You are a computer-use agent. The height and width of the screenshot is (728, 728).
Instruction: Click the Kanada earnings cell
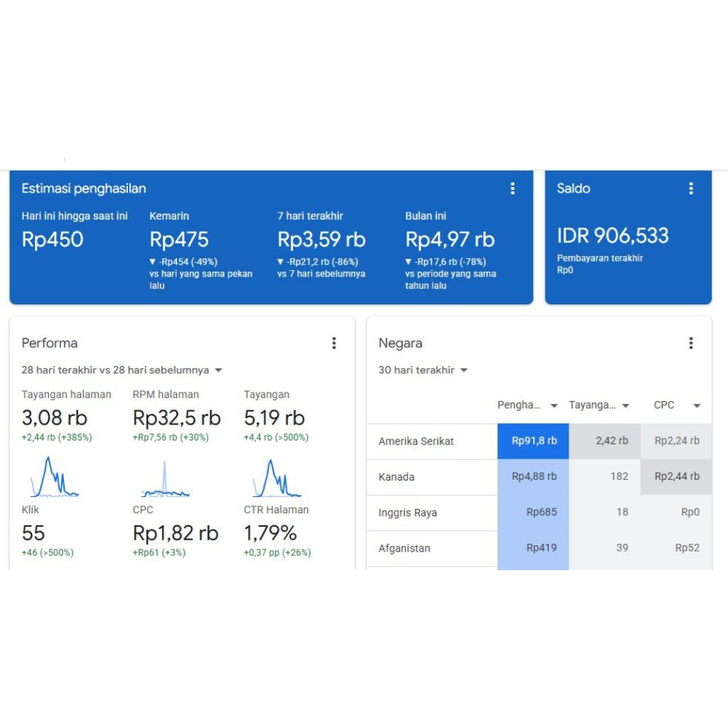tap(533, 477)
